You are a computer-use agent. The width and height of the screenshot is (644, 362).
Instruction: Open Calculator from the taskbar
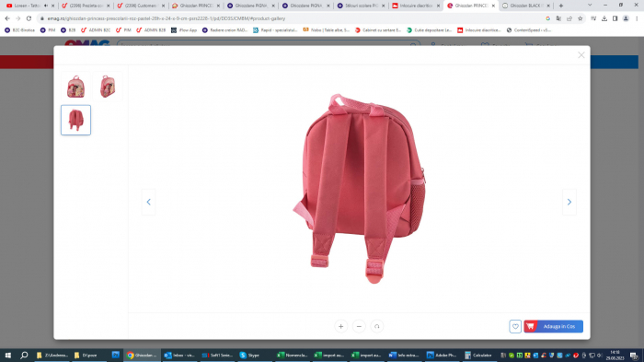tap(478, 355)
